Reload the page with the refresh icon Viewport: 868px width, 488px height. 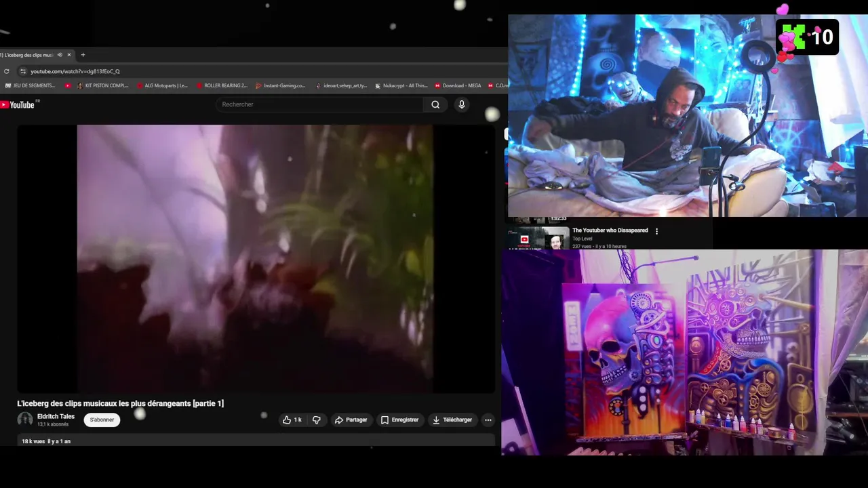(x=7, y=71)
